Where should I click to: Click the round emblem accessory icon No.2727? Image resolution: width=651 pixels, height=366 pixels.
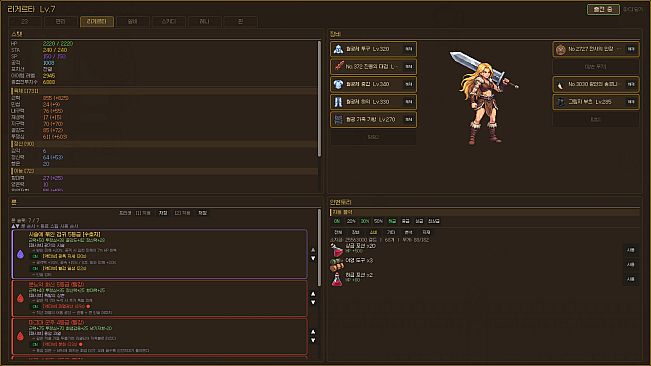[x=560, y=49]
